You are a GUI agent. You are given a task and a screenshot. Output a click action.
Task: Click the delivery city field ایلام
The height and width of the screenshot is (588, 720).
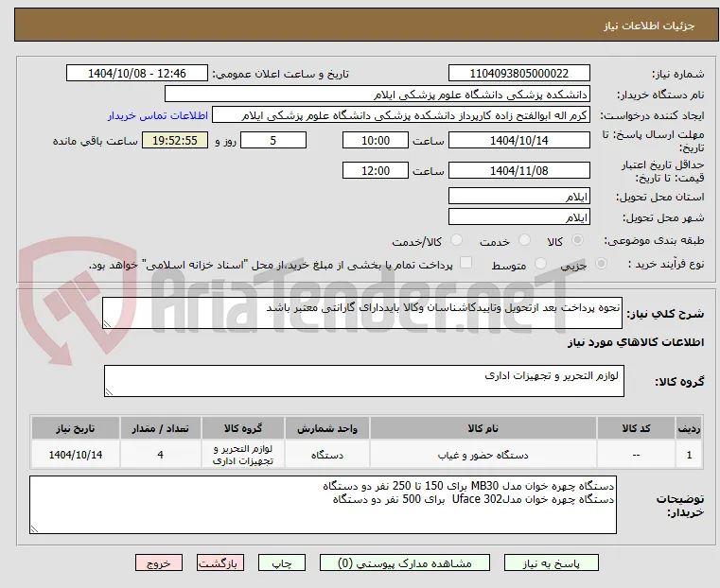coord(518,216)
